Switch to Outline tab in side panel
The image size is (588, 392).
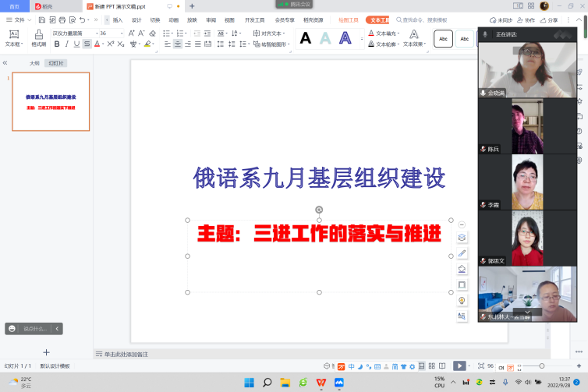pyautogui.click(x=34, y=63)
